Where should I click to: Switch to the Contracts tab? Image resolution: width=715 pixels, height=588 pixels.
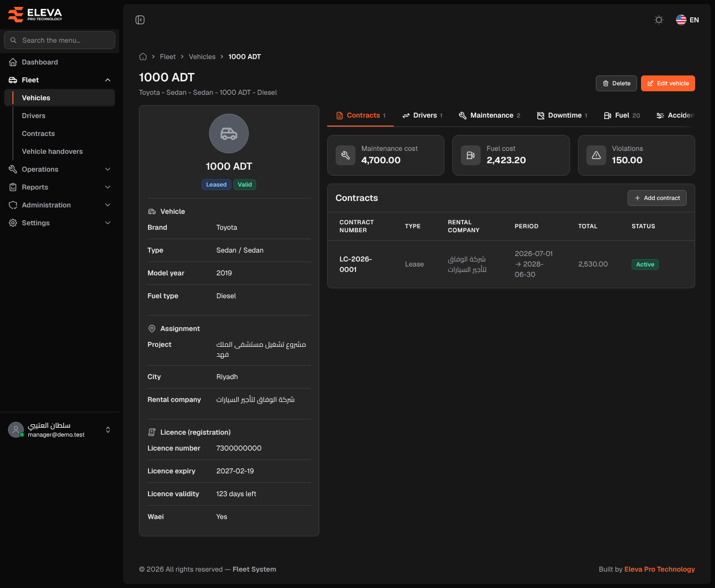click(x=360, y=116)
